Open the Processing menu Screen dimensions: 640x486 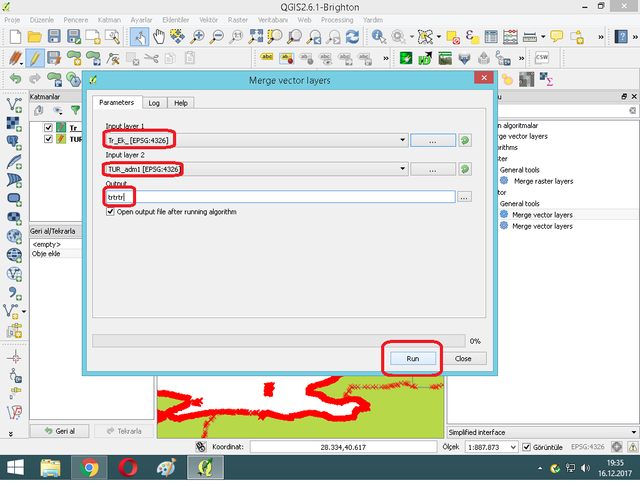coord(337,20)
